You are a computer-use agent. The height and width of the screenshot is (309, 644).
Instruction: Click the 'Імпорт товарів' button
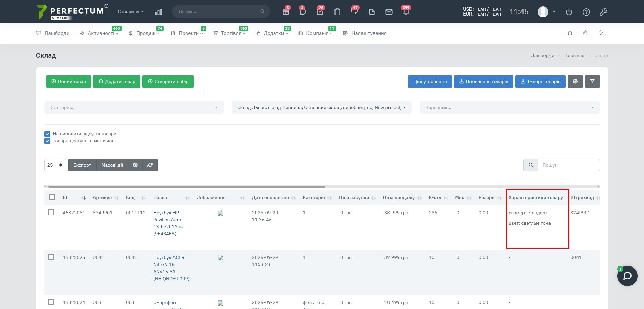click(x=540, y=81)
